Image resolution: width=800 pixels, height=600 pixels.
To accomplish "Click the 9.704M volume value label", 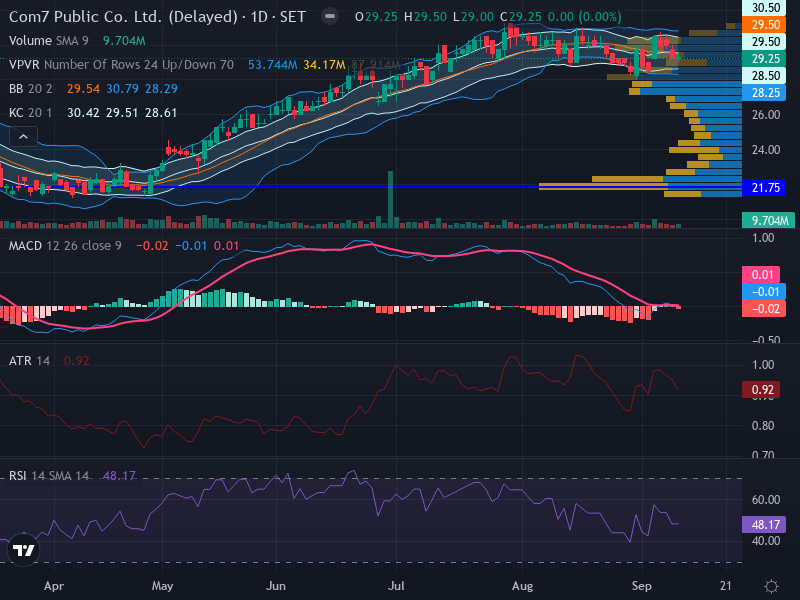I will point(768,220).
